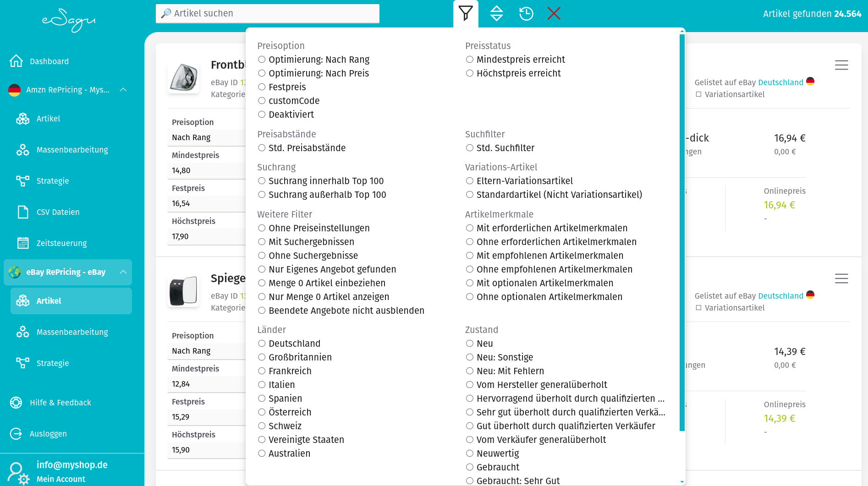Open Amazon Strategie icon
This screenshot has height=486, width=868.
coord(23,181)
